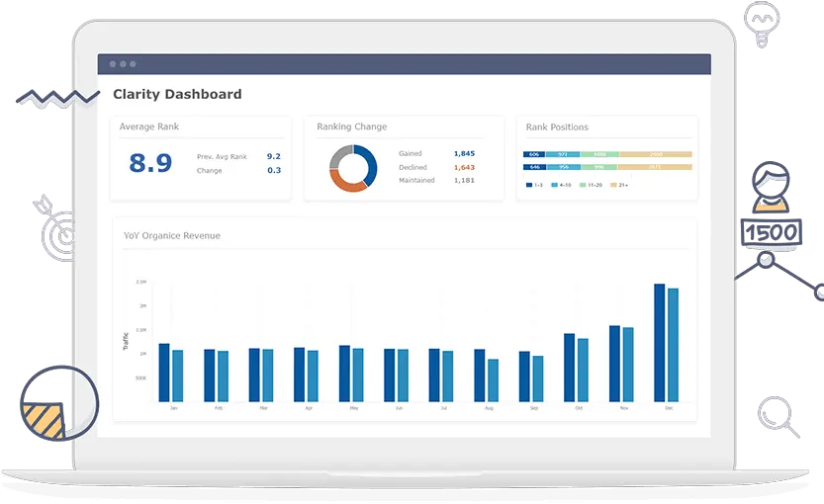This screenshot has width=824, height=504.
Task: Click the person avatar doodle icon
Action: click(771, 186)
